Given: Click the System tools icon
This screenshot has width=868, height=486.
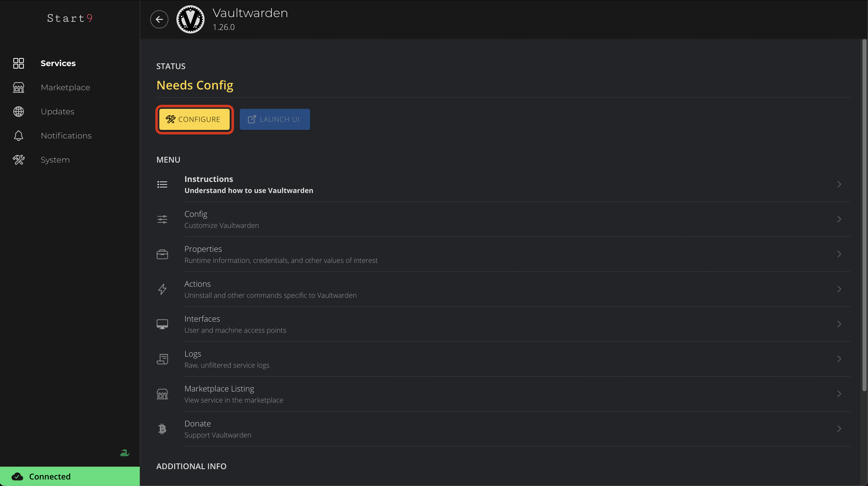Looking at the screenshot, I should tap(19, 160).
